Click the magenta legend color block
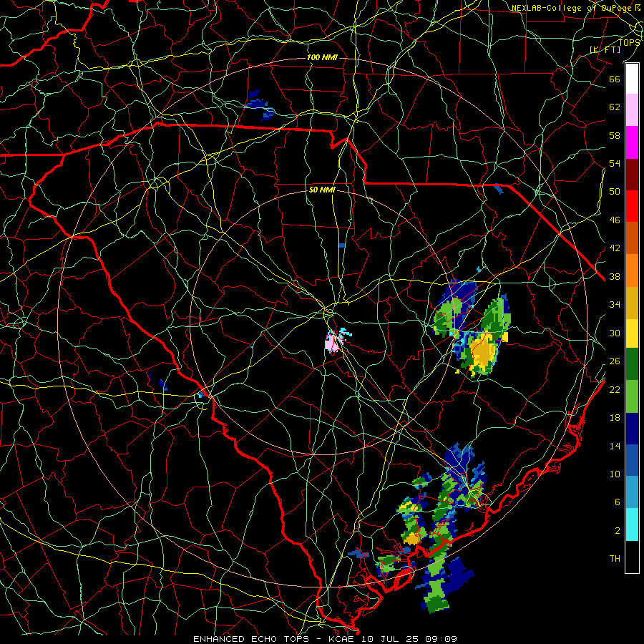Viewport: 644px width, 644px height. pos(632,142)
